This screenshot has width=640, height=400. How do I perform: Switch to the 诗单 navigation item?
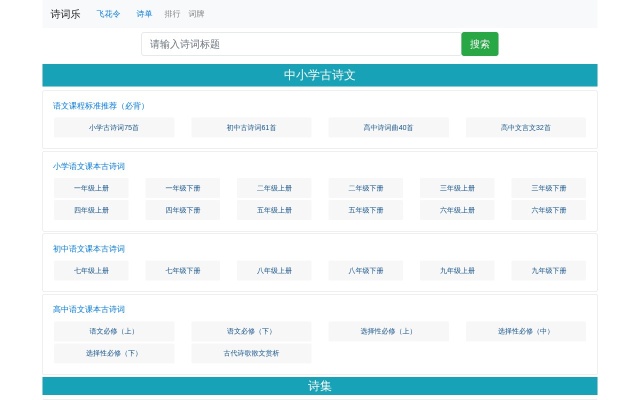(145, 14)
